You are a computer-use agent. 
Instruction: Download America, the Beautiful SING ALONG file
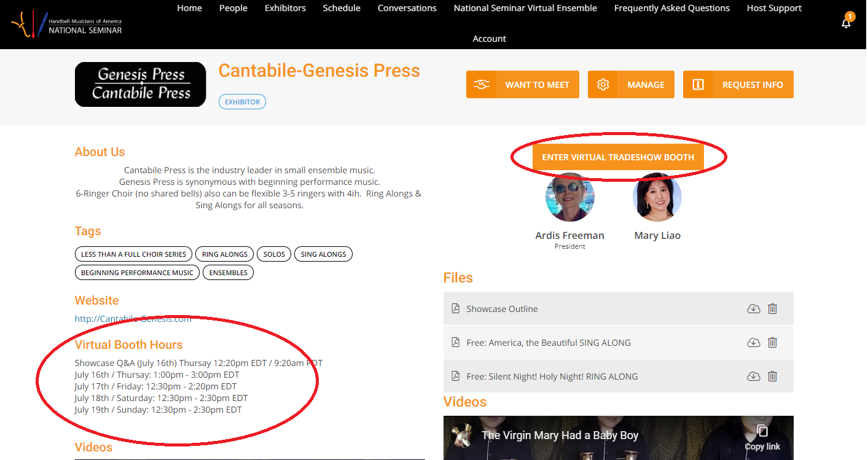(753, 343)
